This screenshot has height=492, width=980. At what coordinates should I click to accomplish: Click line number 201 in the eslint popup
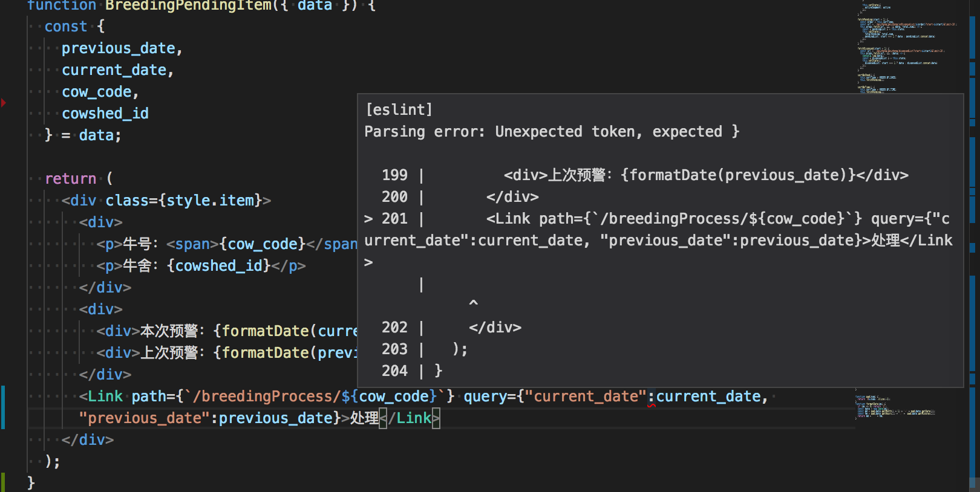click(x=394, y=219)
